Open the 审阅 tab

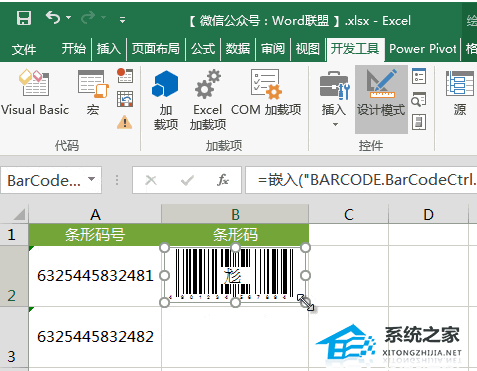coord(273,49)
